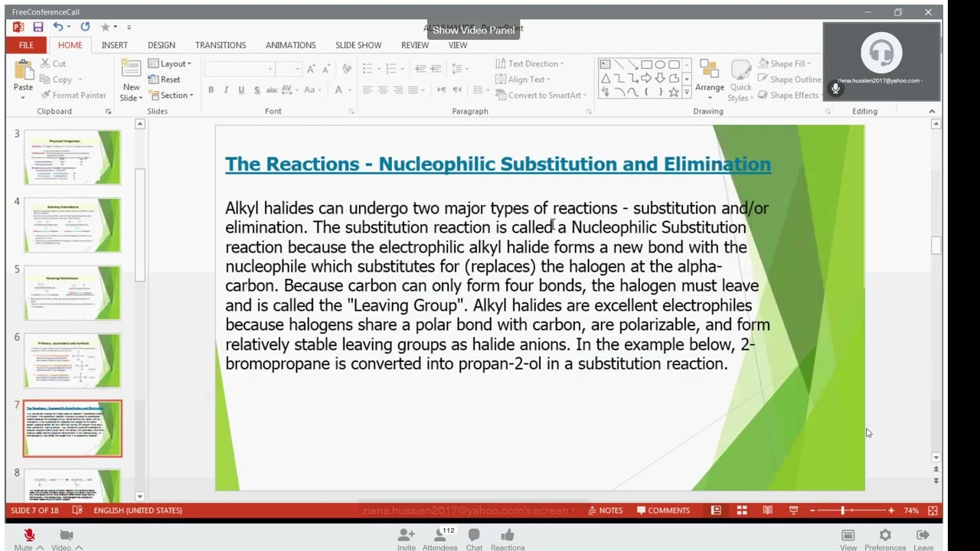Click the Leave meeting icon

click(x=923, y=535)
